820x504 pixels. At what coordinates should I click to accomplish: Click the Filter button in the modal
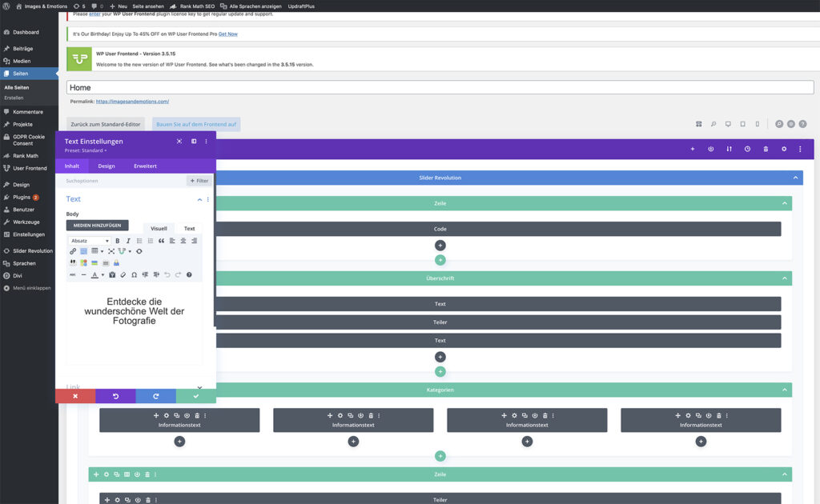[199, 181]
